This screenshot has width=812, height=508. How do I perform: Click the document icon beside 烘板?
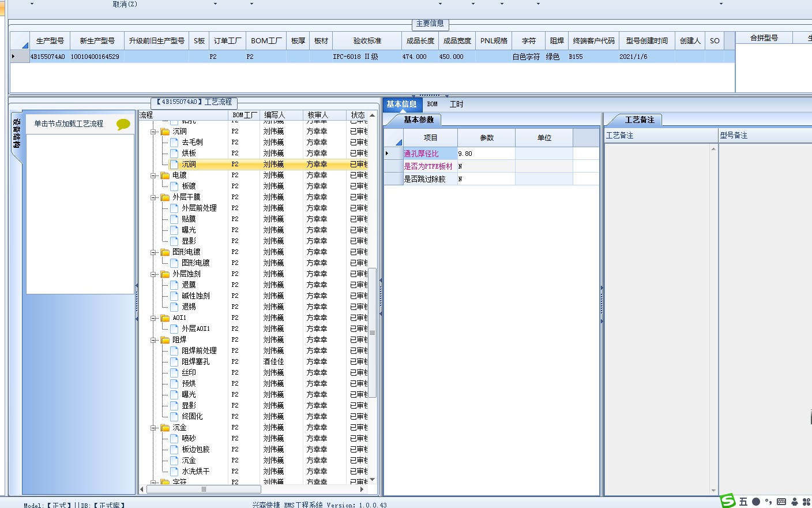175,153
